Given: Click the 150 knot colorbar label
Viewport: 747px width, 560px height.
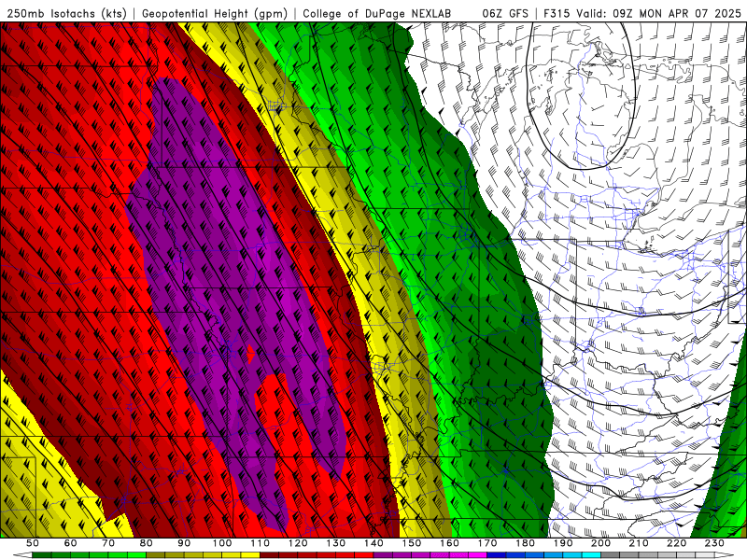Looking at the screenshot, I should point(412,543).
